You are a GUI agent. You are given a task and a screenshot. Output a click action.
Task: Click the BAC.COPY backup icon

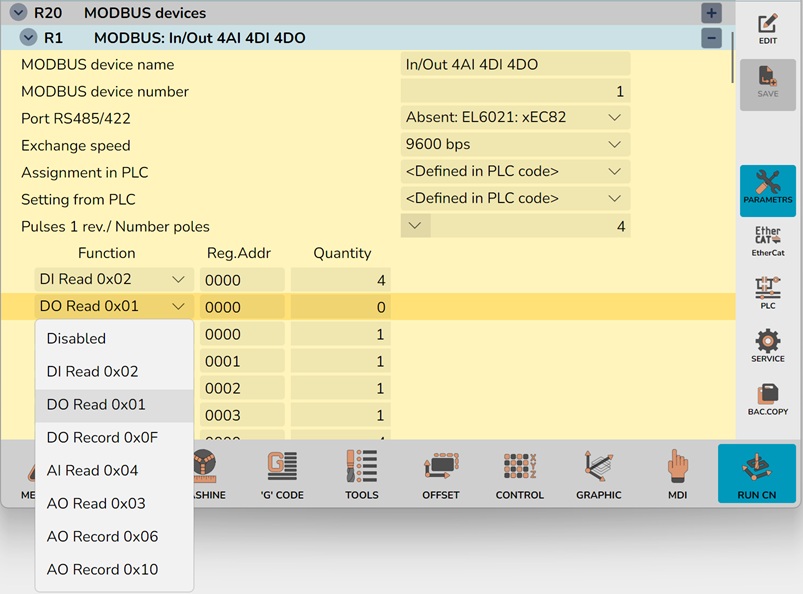pyautogui.click(x=767, y=398)
